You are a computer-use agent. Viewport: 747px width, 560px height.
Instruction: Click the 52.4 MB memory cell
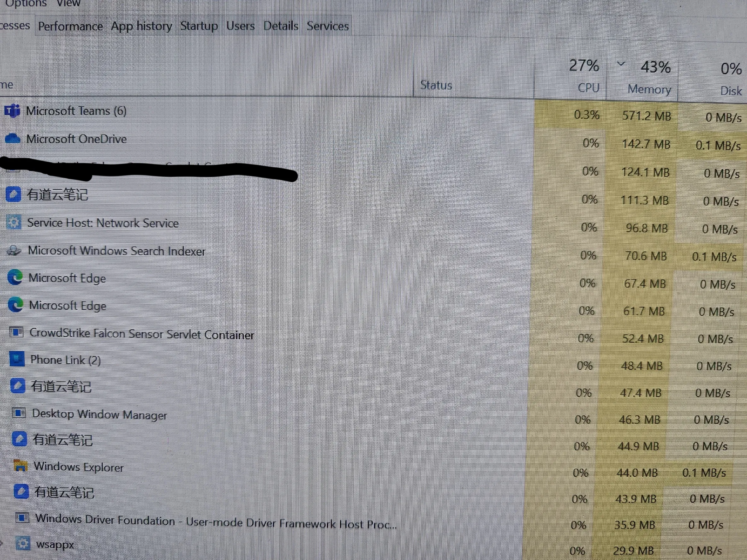point(642,338)
